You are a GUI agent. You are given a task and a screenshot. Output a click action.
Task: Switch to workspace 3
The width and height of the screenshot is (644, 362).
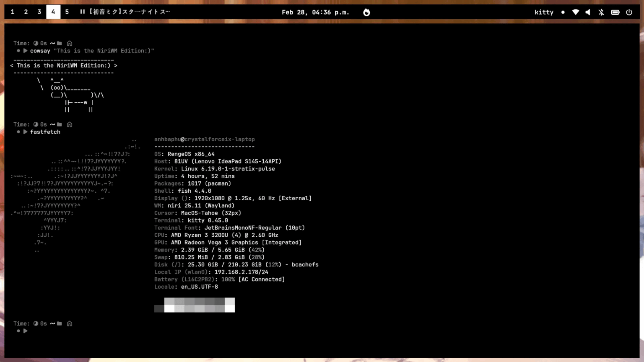pyautogui.click(x=39, y=12)
